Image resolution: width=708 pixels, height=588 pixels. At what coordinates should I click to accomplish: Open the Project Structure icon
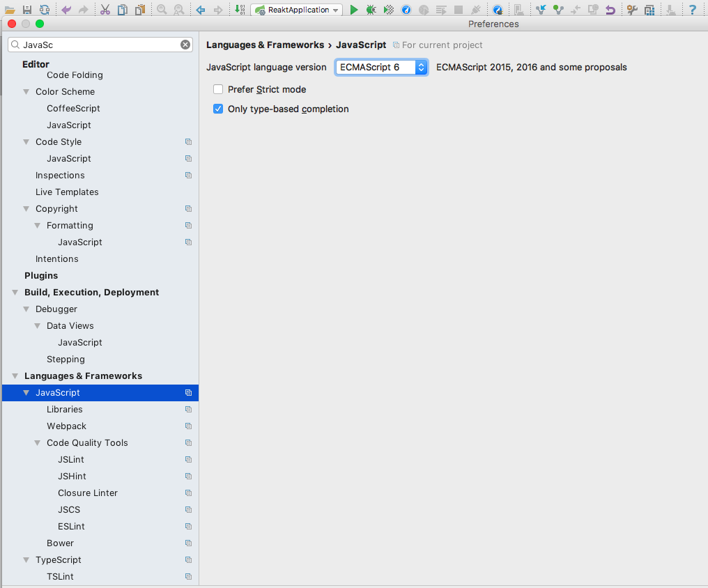click(x=649, y=10)
